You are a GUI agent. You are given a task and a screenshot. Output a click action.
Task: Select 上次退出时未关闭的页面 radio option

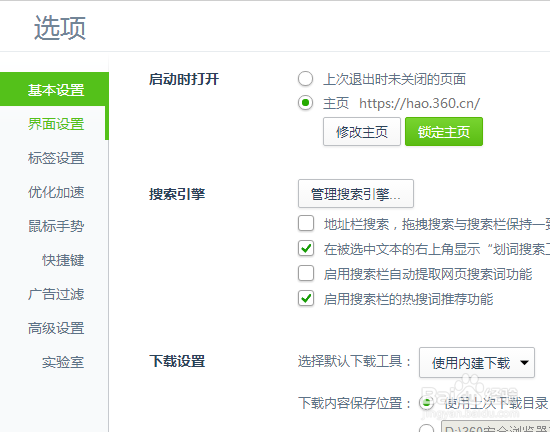coord(305,79)
